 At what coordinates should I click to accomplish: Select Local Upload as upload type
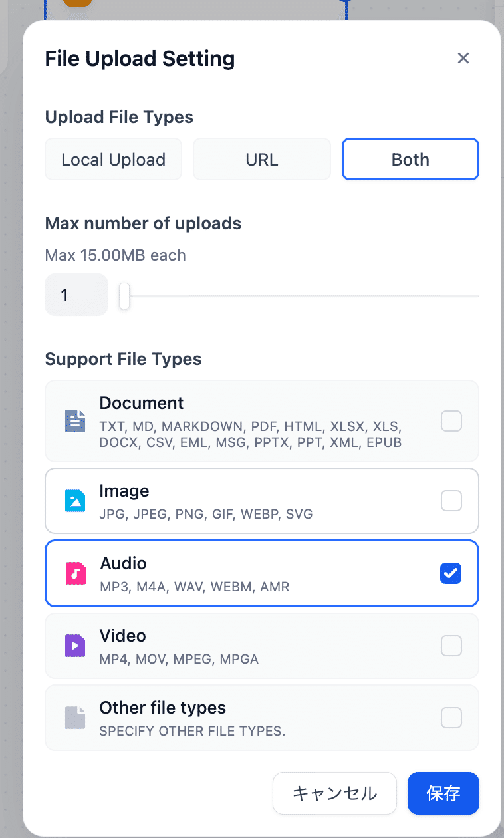113,160
